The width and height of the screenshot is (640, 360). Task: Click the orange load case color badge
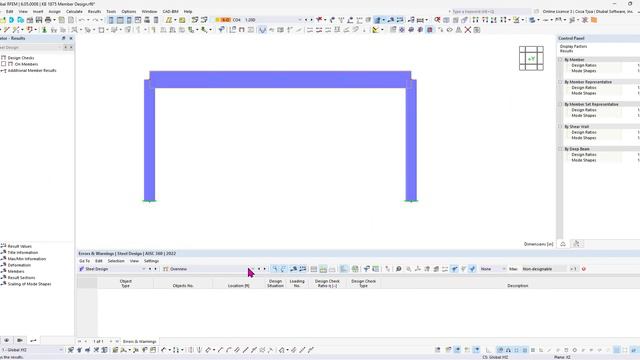(225, 20)
